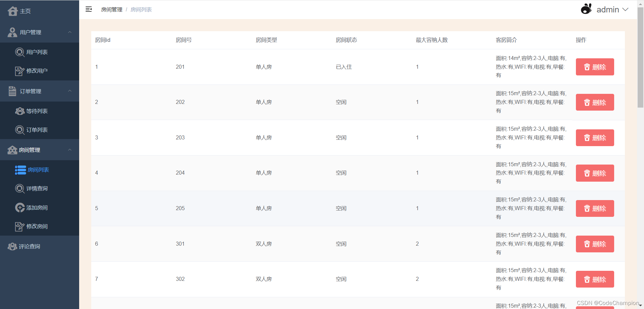644x309 pixels.
Task: Select the 修改房间 edit icon
Action: [x=20, y=226]
